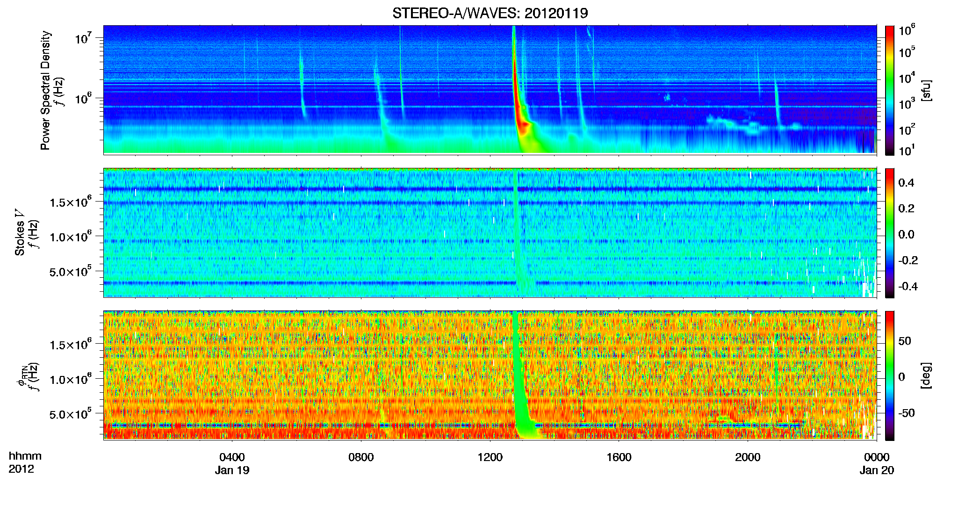The image size is (980, 505).
Task: Click the "-0.4" label on the Stokes V color bar
Action: (908, 286)
